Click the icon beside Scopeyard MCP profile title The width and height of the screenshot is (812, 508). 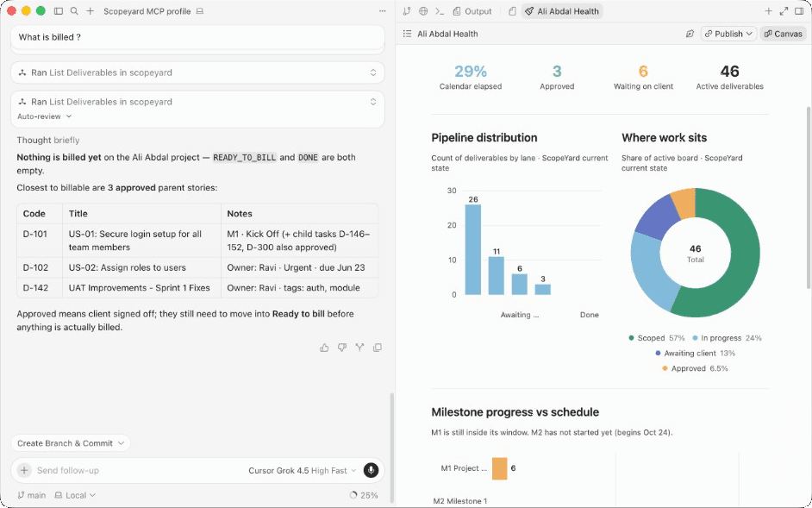[x=200, y=11]
